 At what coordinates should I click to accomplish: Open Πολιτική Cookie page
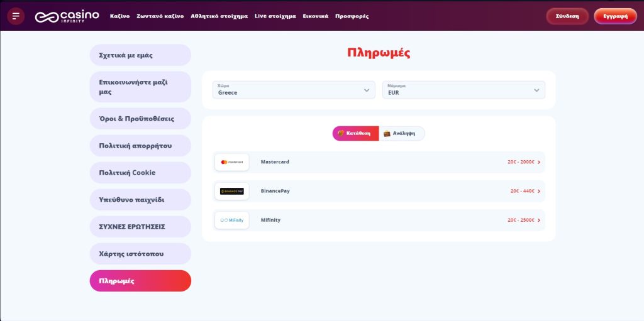click(140, 173)
